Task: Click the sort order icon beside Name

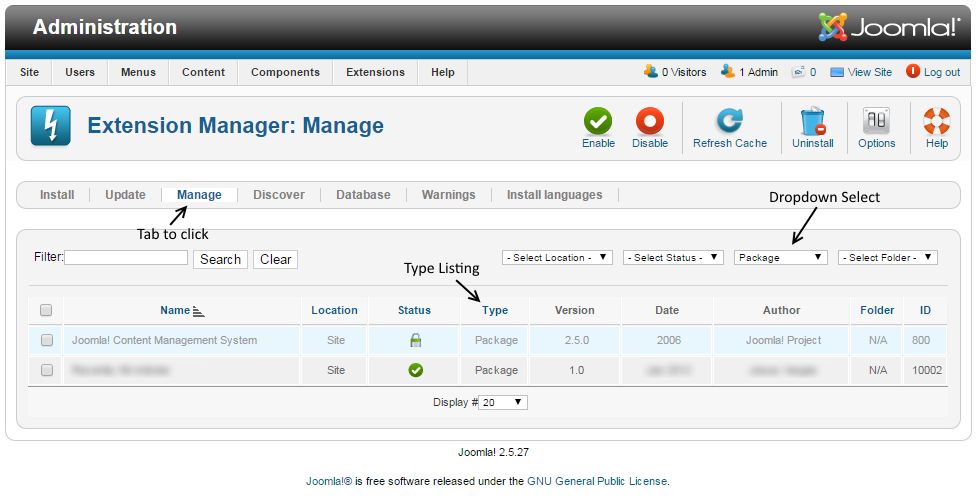Action: click(x=198, y=311)
